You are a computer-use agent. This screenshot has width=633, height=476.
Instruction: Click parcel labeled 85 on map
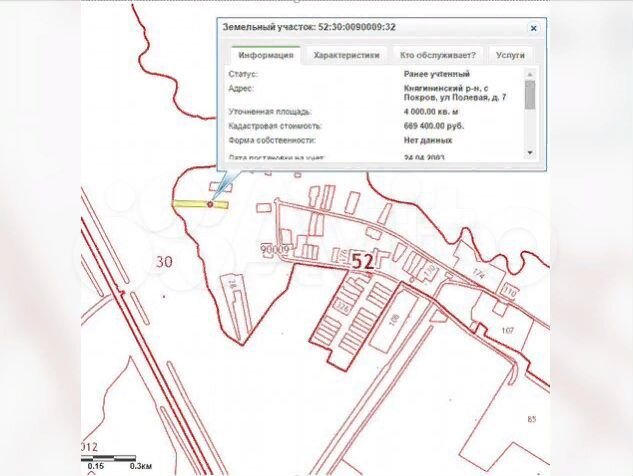(x=532, y=418)
